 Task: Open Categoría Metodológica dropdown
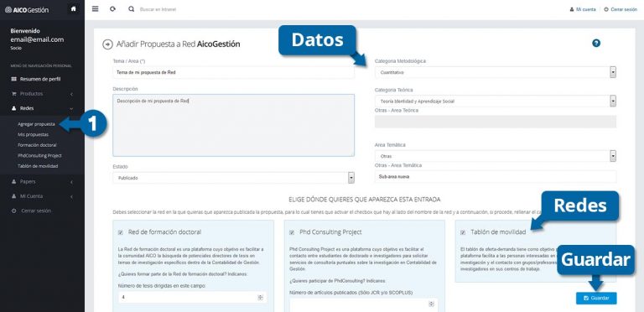point(496,72)
